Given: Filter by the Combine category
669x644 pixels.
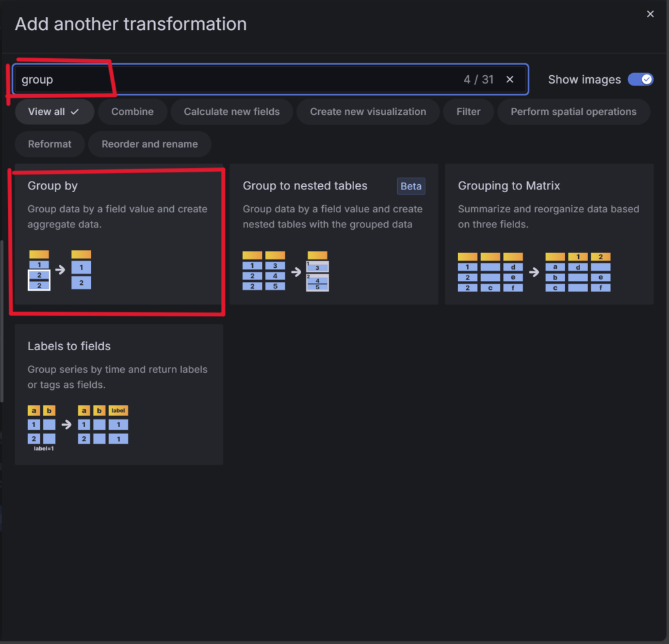Looking at the screenshot, I should (133, 112).
